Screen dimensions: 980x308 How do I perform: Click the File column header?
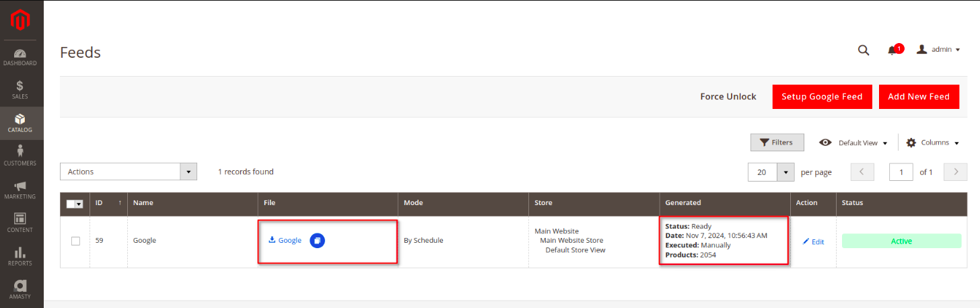pos(328,203)
